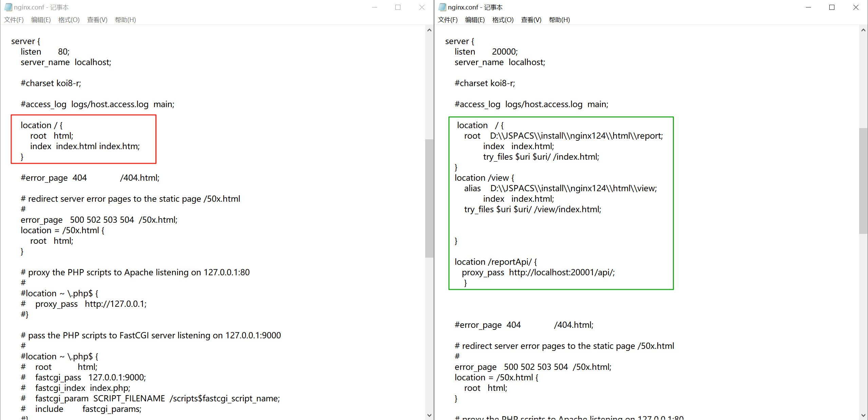
Task: Minimize the left Notepad window
Action: 374,7
